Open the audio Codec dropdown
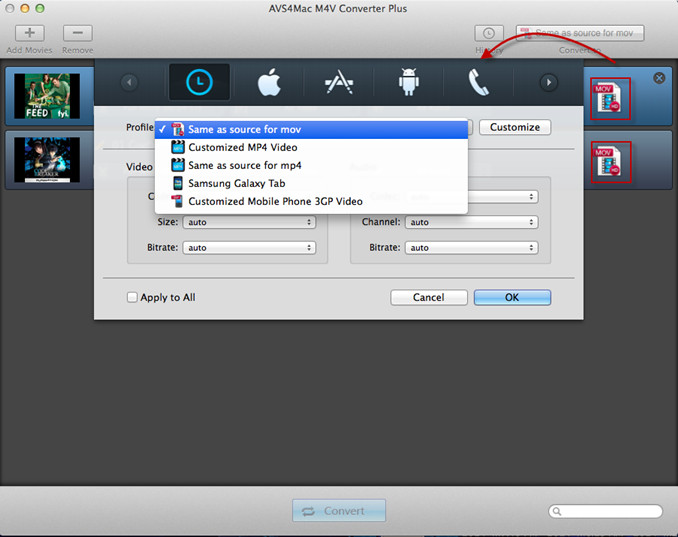 coord(503,197)
